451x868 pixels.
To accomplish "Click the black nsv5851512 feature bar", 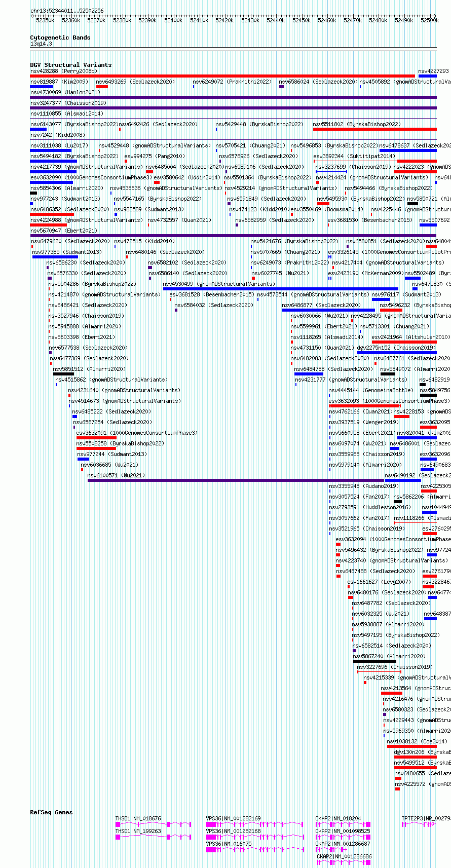I will point(63,374).
